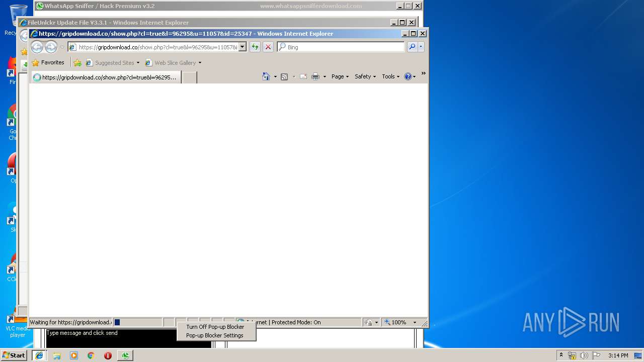Click the FileUnlckr Update File window title
This screenshot has height=362, width=644.
tap(108, 23)
